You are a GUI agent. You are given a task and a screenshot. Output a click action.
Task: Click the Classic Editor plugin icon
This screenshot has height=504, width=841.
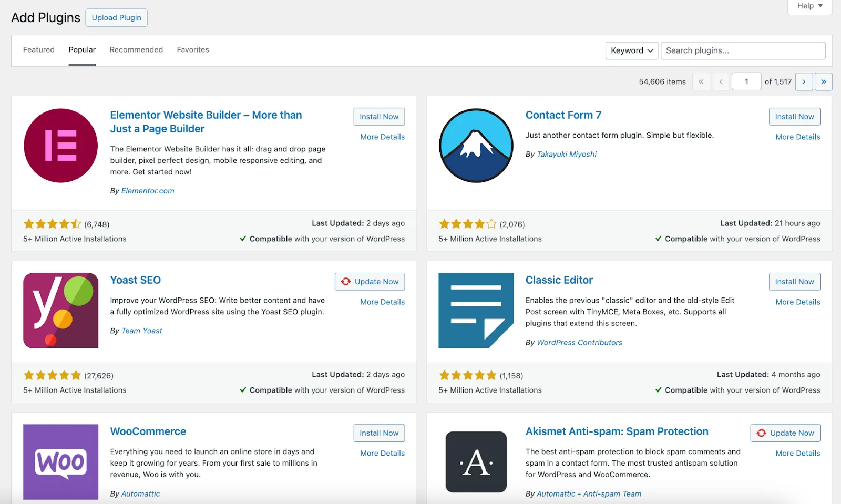(476, 311)
